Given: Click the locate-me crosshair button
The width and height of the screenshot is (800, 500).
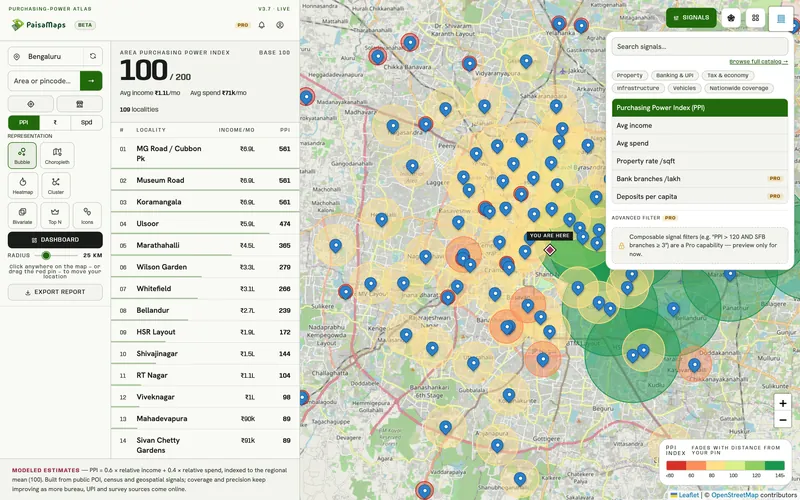Looking at the screenshot, I should [31, 104].
